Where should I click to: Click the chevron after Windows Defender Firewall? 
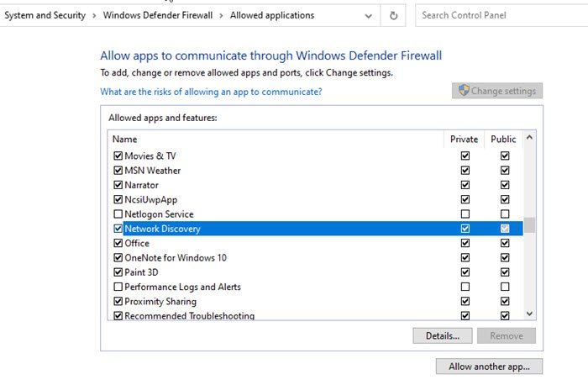(x=221, y=15)
